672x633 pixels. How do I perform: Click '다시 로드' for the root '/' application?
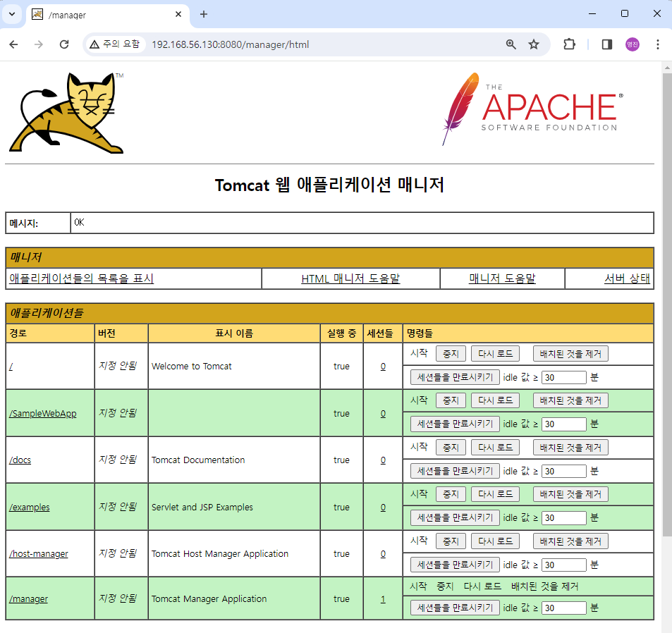[496, 354]
